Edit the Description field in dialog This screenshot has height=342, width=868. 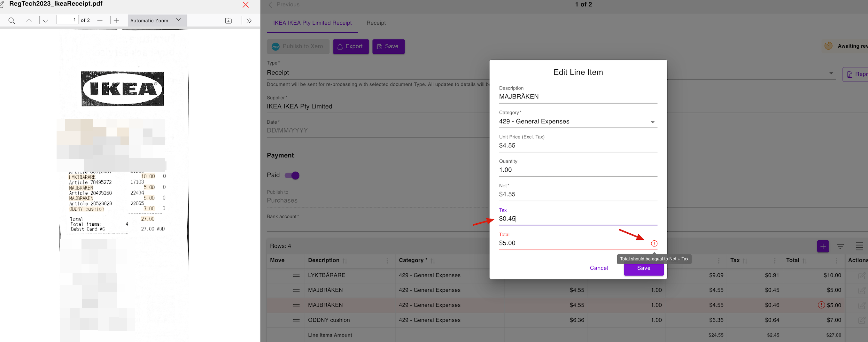578,97
